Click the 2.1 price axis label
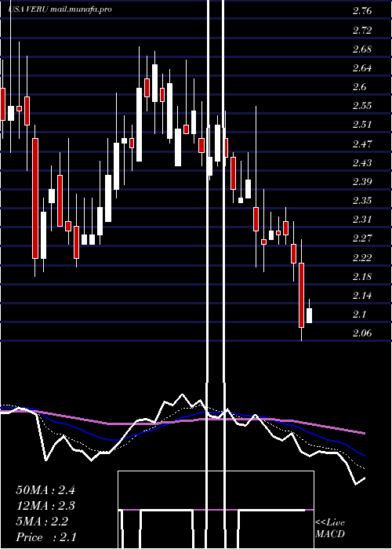The width and height of the screenshot is (392, 549). tap(359, 314)
